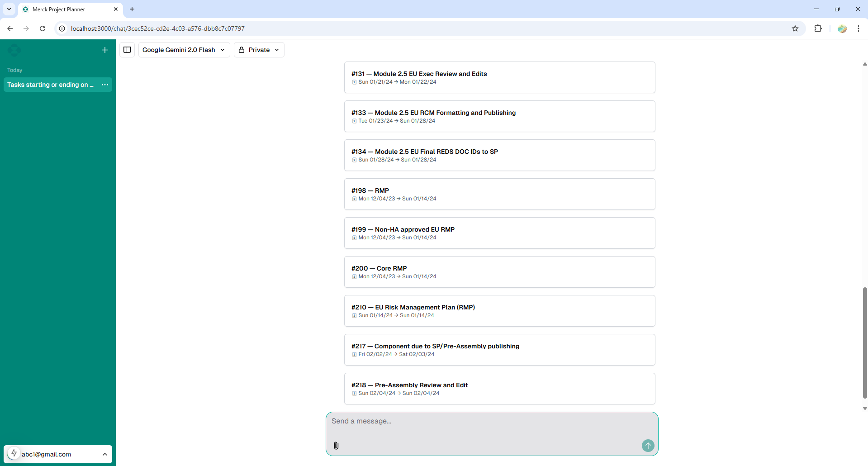Click the Send a message input field
Screen dimensions: 868x466
(491, 422)
